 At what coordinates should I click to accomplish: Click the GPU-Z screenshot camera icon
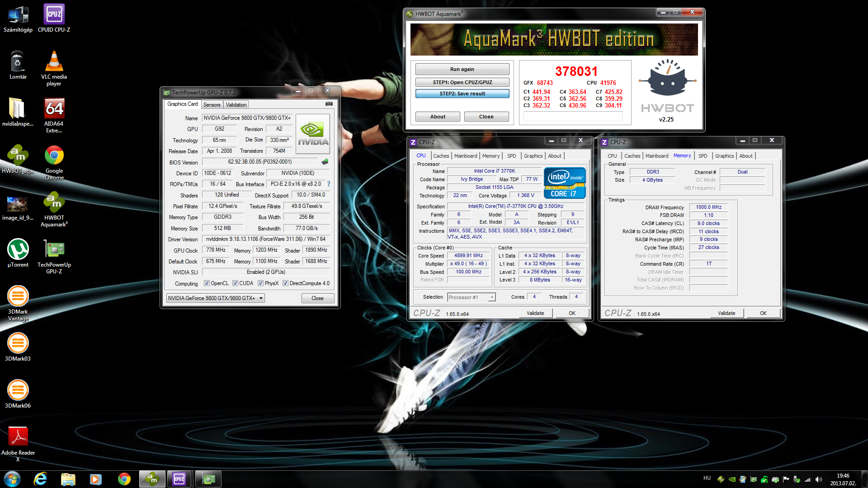click(x=329, y=104)
